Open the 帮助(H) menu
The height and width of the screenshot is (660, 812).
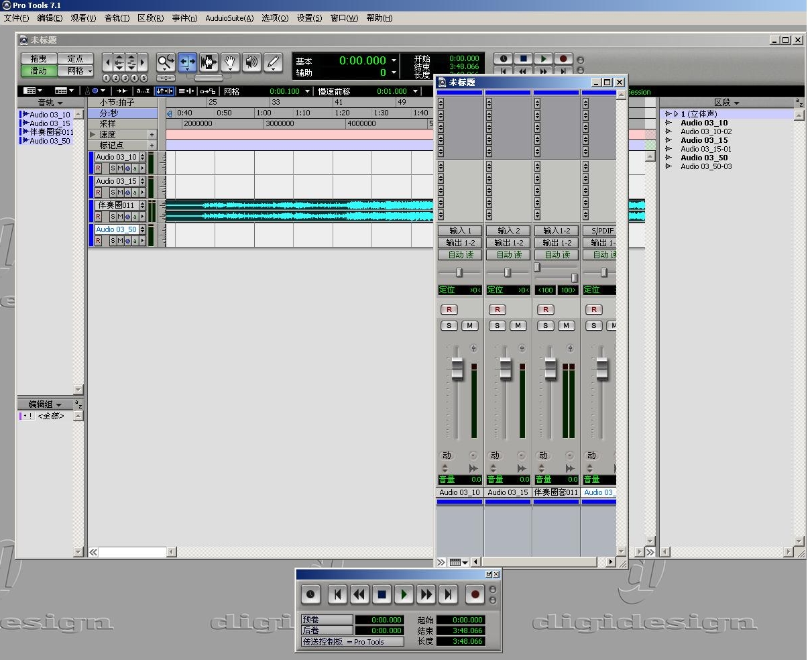379,18
